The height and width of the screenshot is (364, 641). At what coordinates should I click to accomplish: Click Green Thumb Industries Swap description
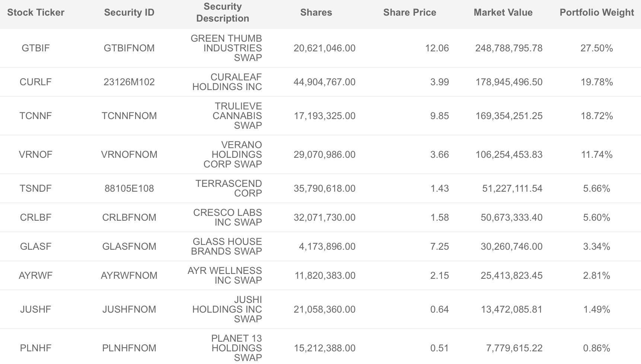[x=226, y=48]
